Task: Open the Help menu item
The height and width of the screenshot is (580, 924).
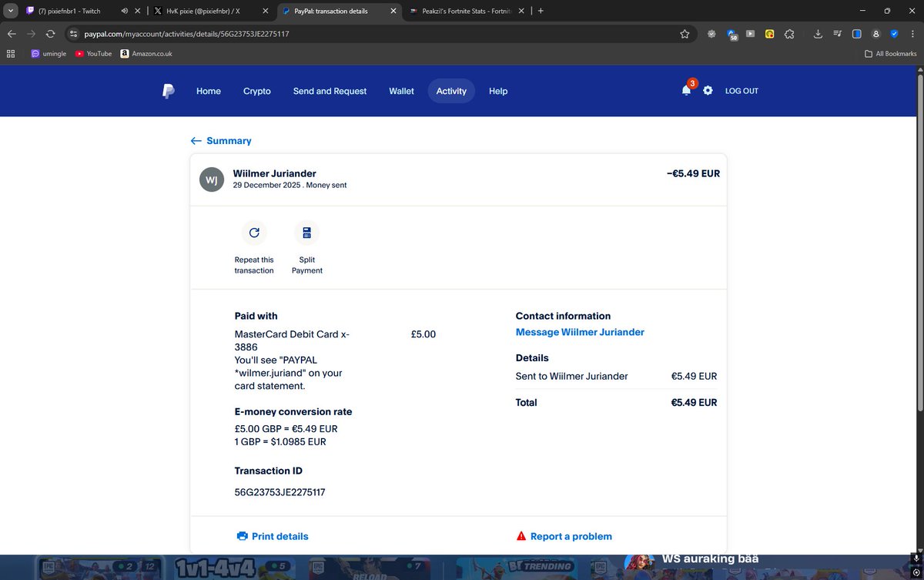Action: (498, 91)
